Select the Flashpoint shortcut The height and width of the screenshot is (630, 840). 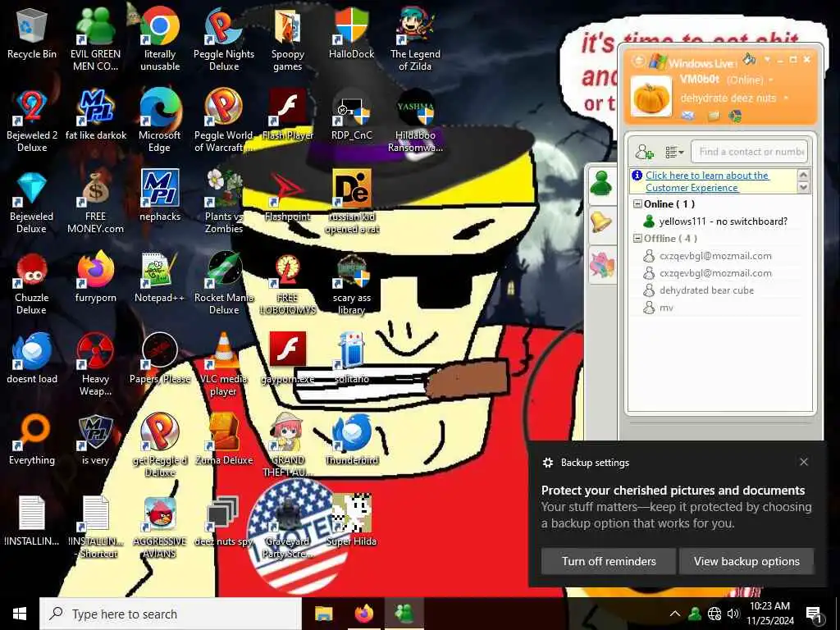coord(288,196)
